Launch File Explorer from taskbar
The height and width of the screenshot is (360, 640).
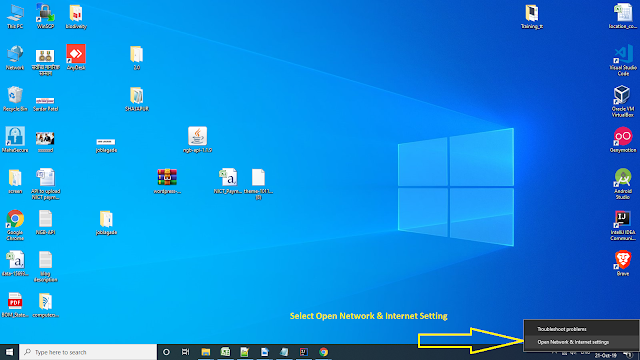coord(205,352)
